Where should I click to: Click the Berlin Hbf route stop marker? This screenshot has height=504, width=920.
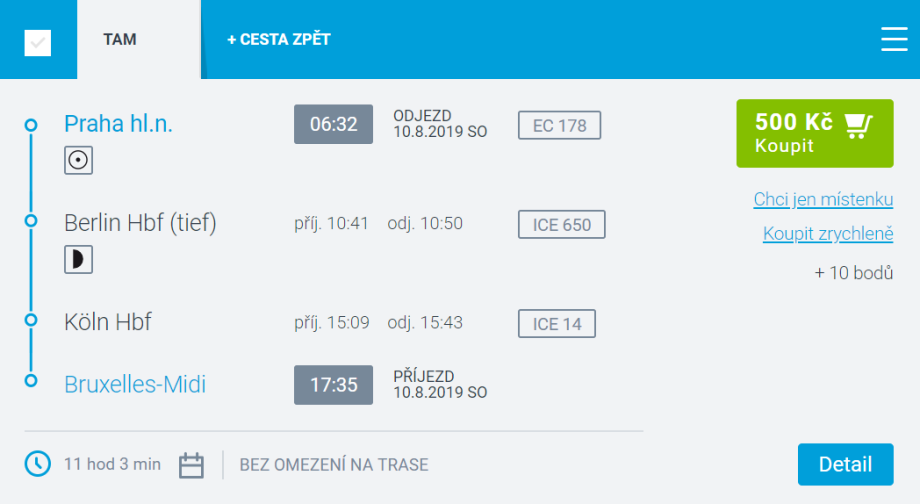click(31, 220)
